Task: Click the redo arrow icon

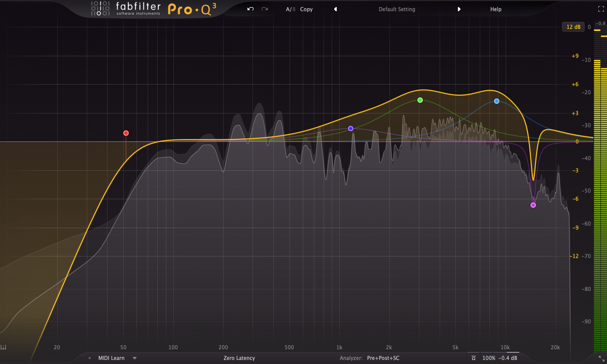Action: (x=264, y=9)
